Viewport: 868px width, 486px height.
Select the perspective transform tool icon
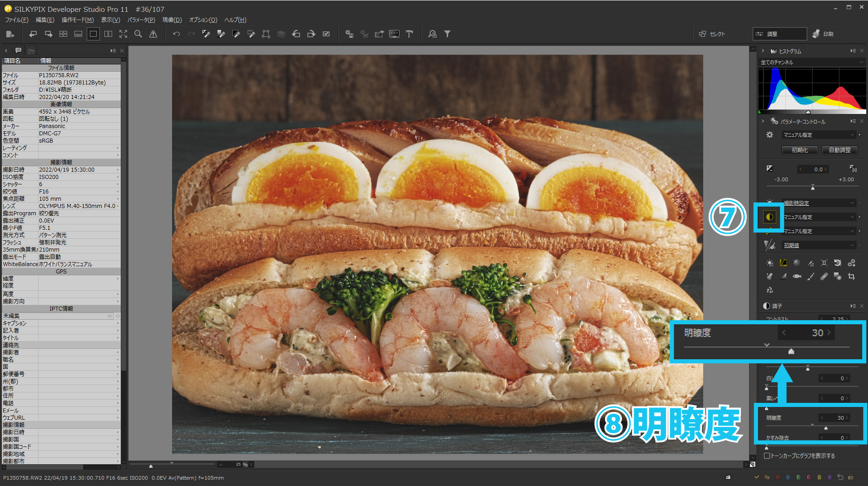click(266, 34)
